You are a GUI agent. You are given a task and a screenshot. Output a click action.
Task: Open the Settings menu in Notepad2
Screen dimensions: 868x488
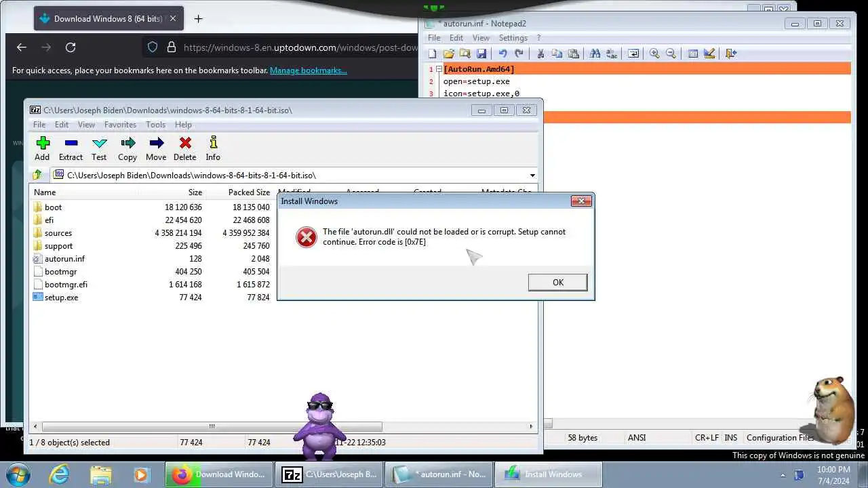point(513,38)
